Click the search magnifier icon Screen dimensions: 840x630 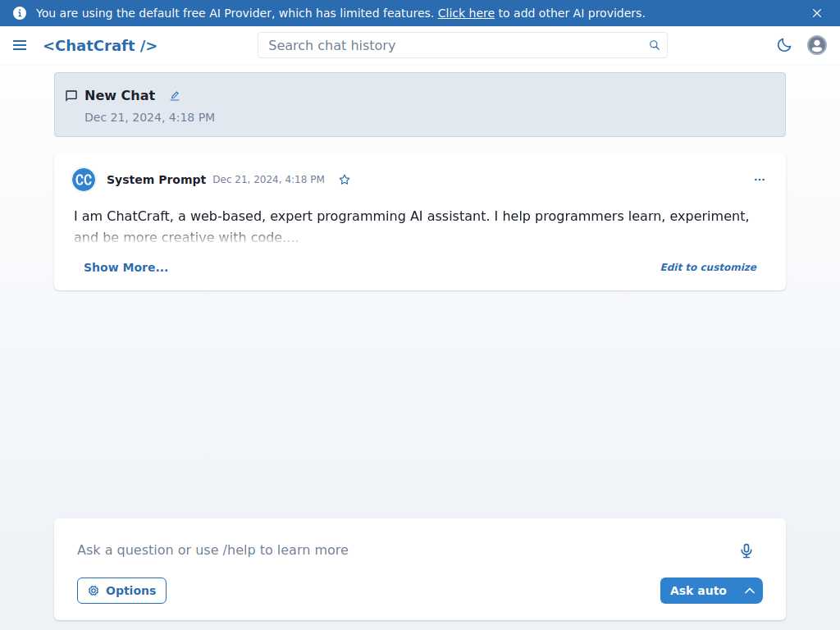[654, 46]
